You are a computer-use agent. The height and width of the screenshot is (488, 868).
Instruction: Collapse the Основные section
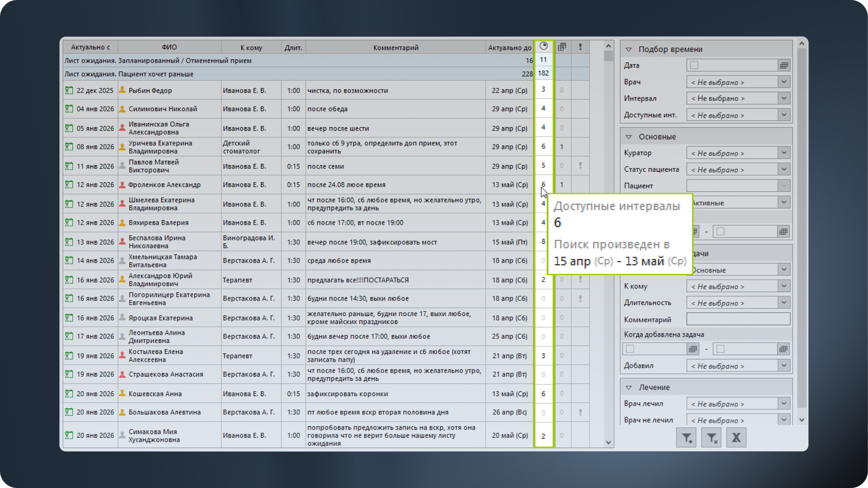pos(629,137)
